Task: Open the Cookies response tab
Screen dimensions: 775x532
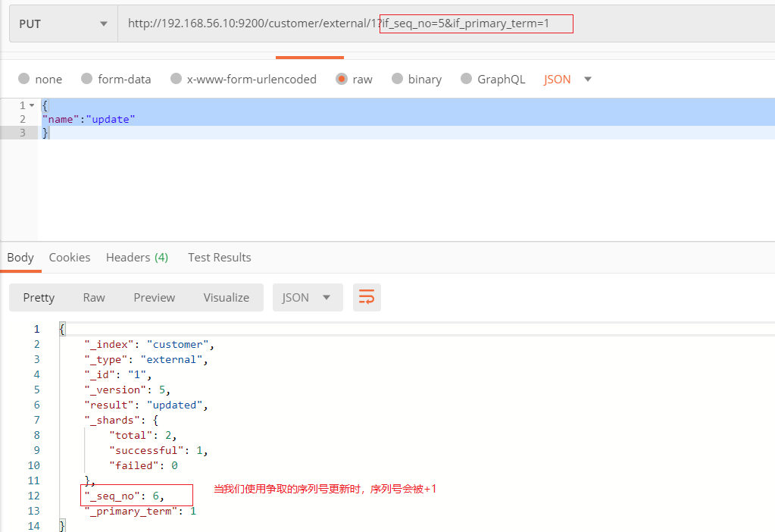Action: point(70,258)
